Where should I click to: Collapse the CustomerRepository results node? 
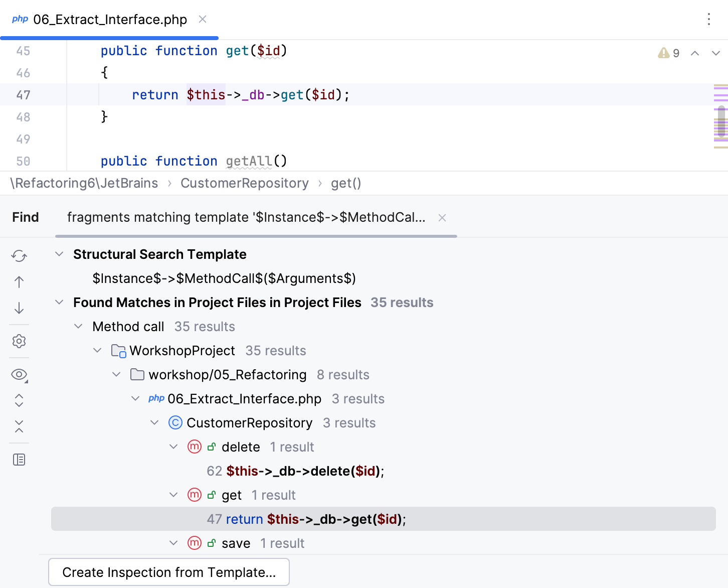pos(154,422)
